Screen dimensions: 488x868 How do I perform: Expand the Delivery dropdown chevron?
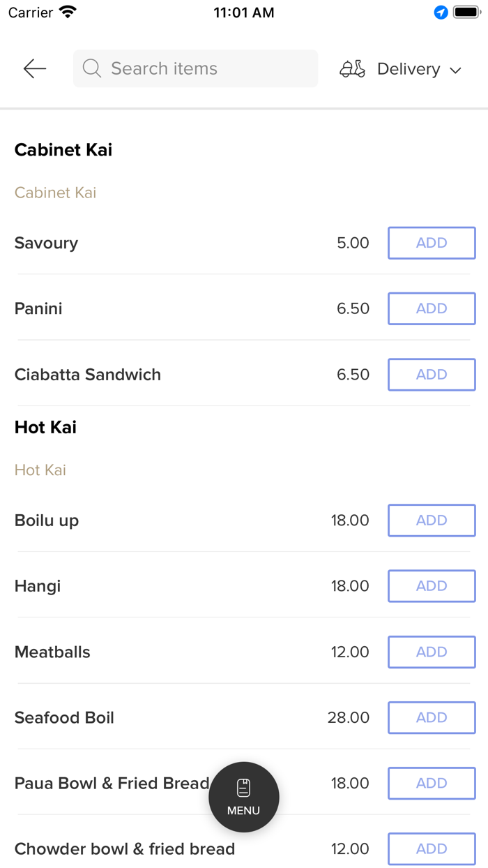(456, 70)
